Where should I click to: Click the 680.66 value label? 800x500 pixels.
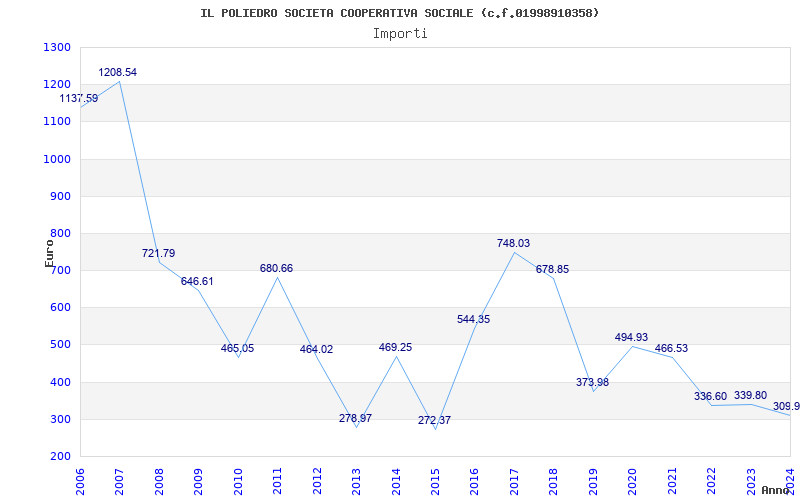click(x=277, y=268)
